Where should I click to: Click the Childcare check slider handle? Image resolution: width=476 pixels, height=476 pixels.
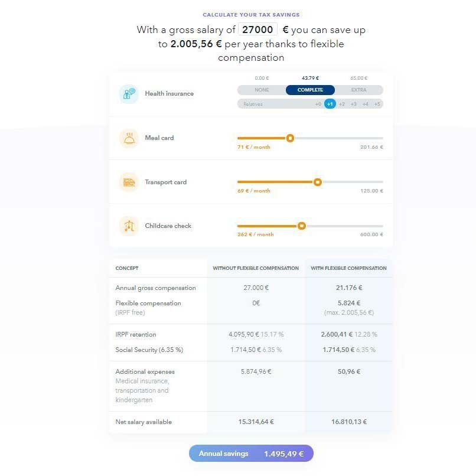tap(302, 226)
